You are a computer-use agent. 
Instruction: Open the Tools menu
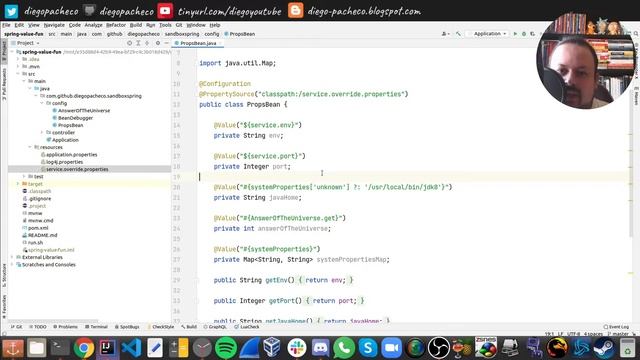(165, 25)
